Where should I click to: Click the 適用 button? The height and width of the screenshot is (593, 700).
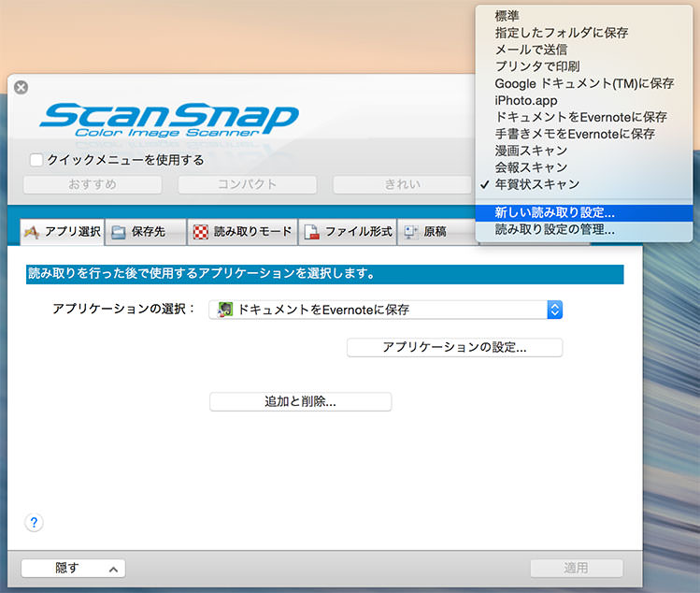coord(577,568)
